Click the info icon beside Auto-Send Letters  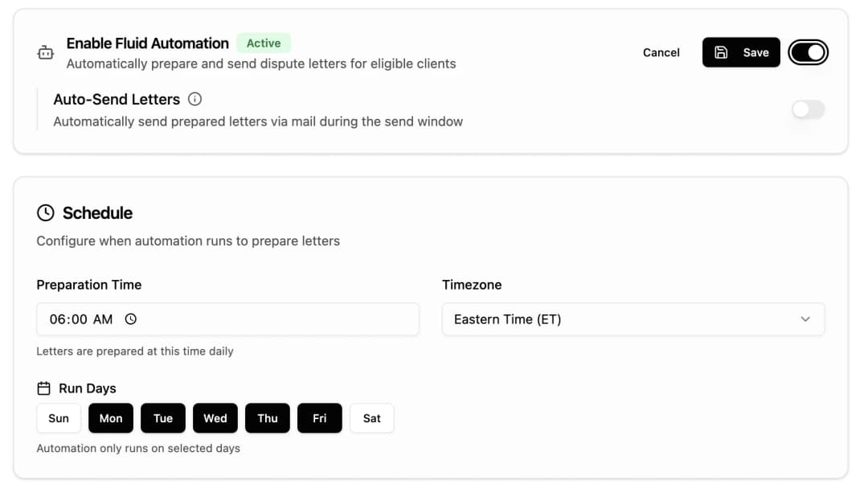coord(194,99)
